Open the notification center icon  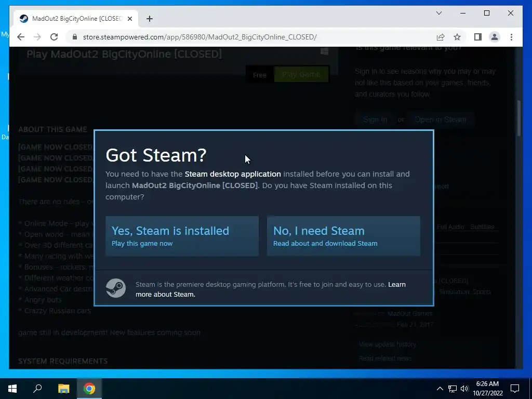(515, 389)
